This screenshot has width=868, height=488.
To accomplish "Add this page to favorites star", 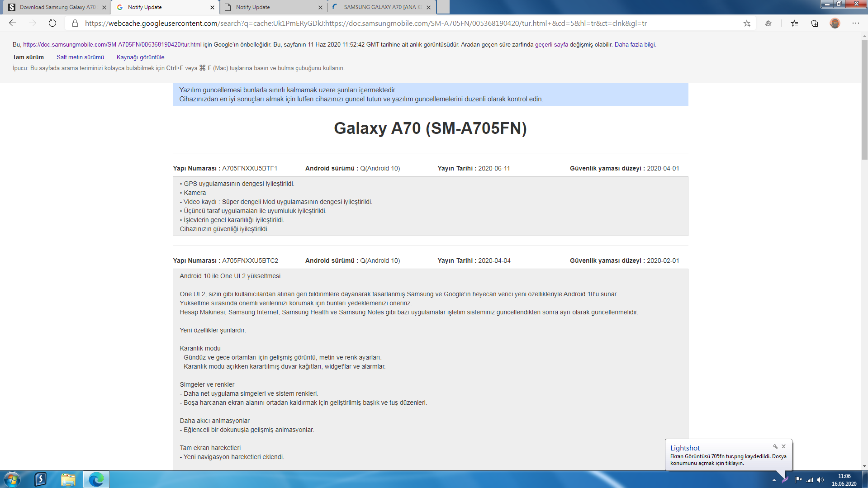I will 747,23.
